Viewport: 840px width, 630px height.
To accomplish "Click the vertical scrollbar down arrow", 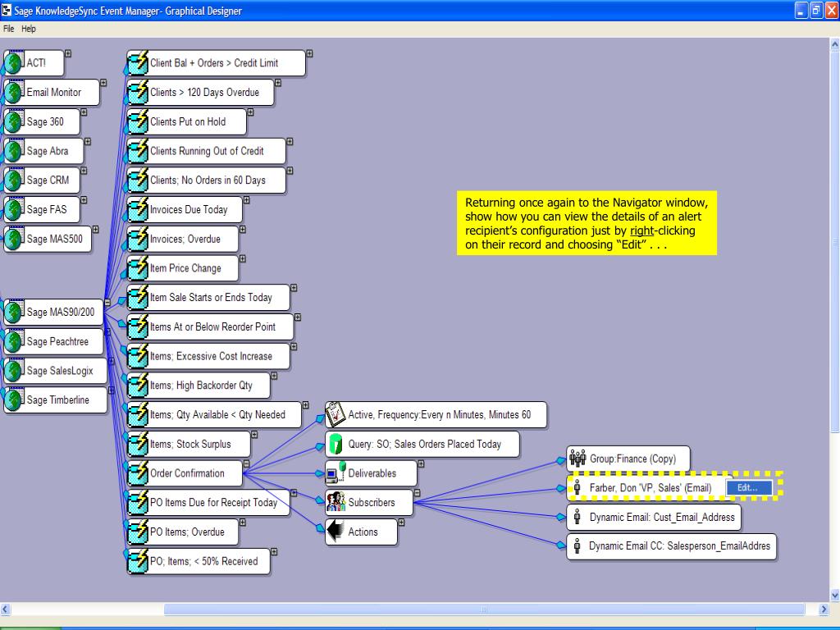I will coord(834,596).
